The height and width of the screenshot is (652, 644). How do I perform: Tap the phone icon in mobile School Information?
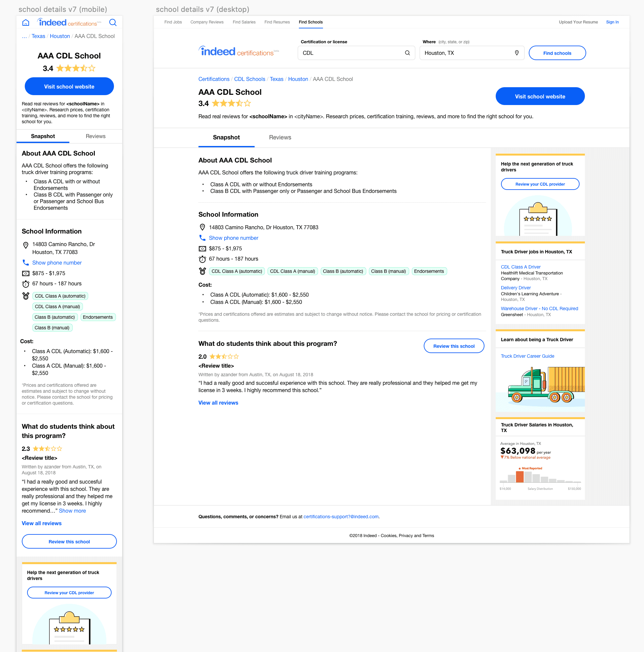(x=25, y=263)
